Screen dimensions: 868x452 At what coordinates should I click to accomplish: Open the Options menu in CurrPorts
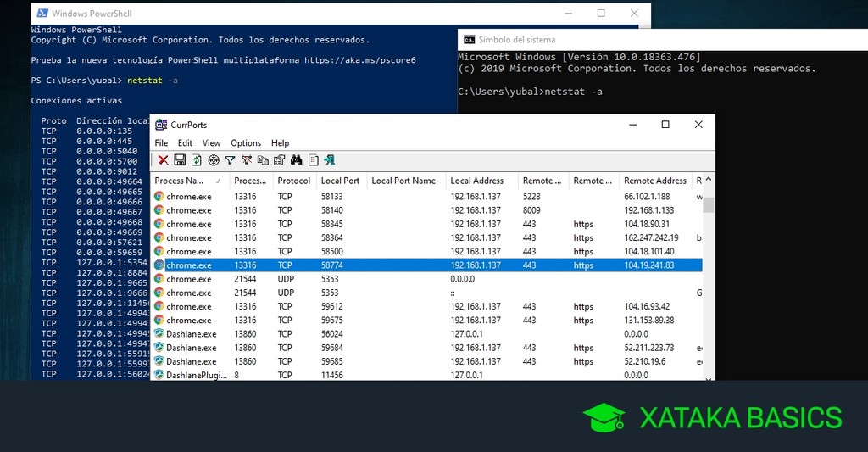click(246, 143)
